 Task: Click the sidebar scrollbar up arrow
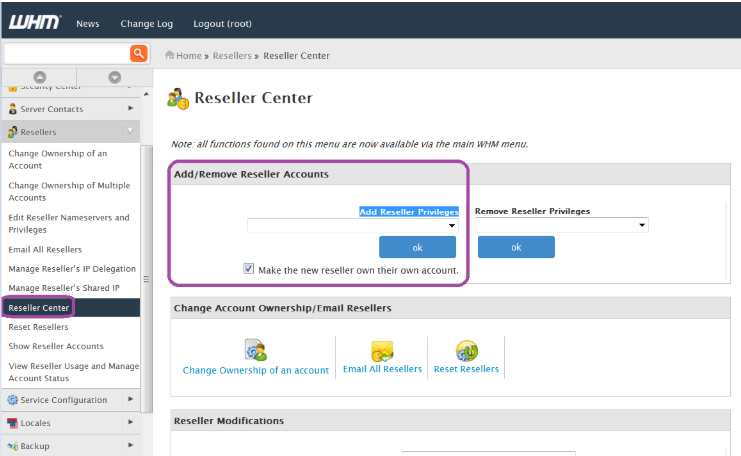(146, 95)
